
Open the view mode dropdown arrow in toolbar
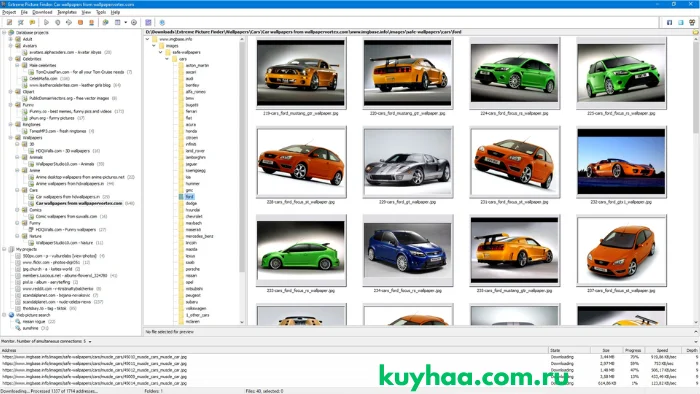[x=125, y=22]
